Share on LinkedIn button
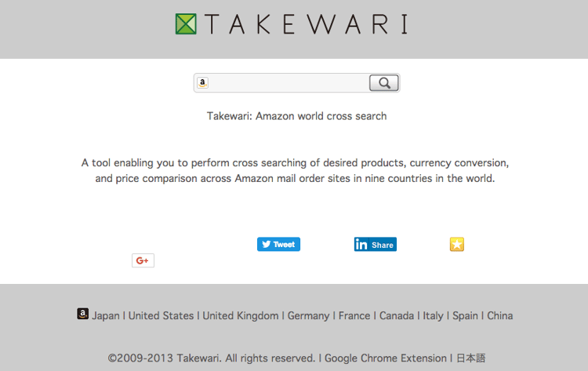The image size is (588, 371). click(x=376, y=244)
